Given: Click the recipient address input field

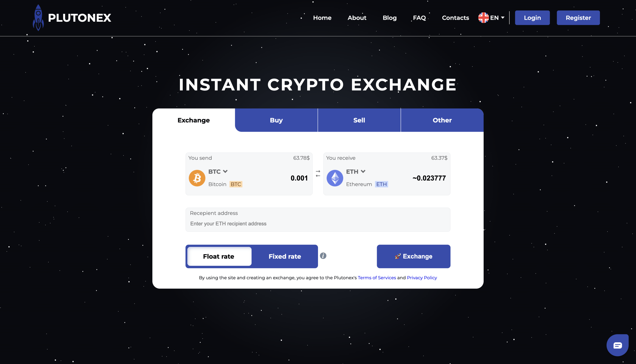Looking at the screenshot, I should click(x=318, y=223).
